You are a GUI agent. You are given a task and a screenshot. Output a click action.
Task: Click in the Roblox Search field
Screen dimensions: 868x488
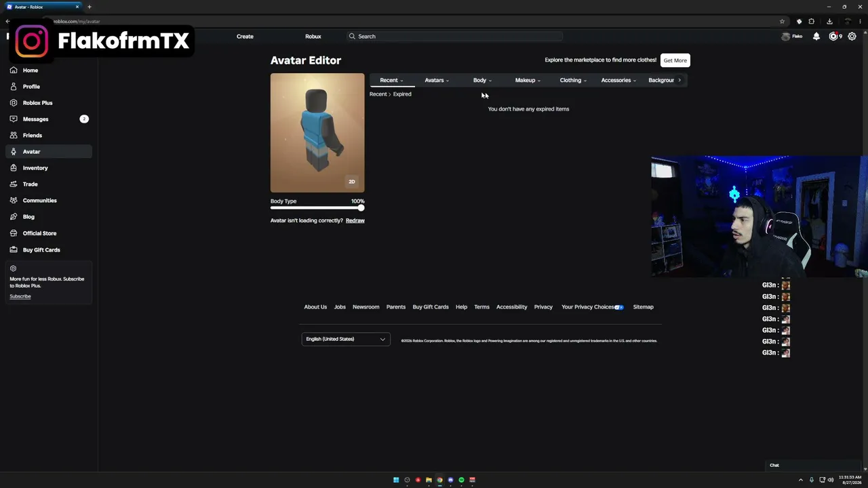click(x=454, y=37)
